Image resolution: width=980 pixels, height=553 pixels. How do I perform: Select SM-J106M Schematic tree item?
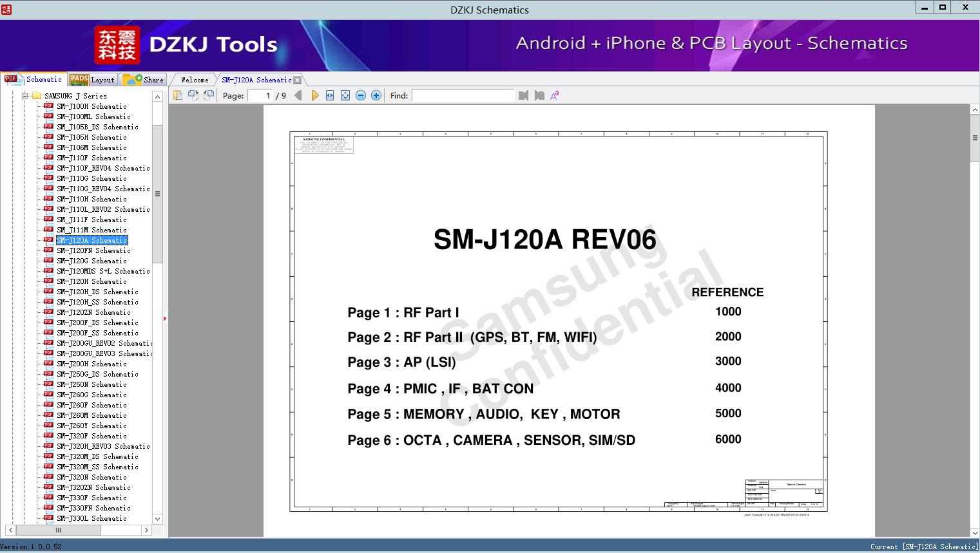[x=91, y=147]
